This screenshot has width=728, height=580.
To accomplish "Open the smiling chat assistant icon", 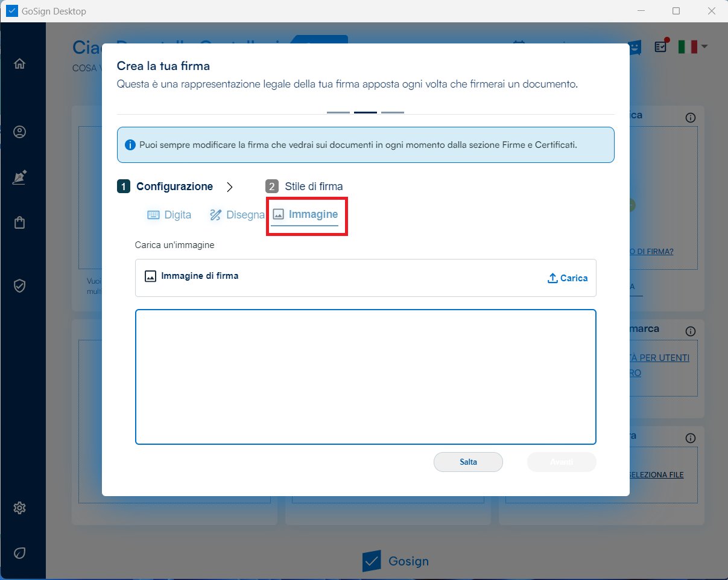I will (635, 47).
